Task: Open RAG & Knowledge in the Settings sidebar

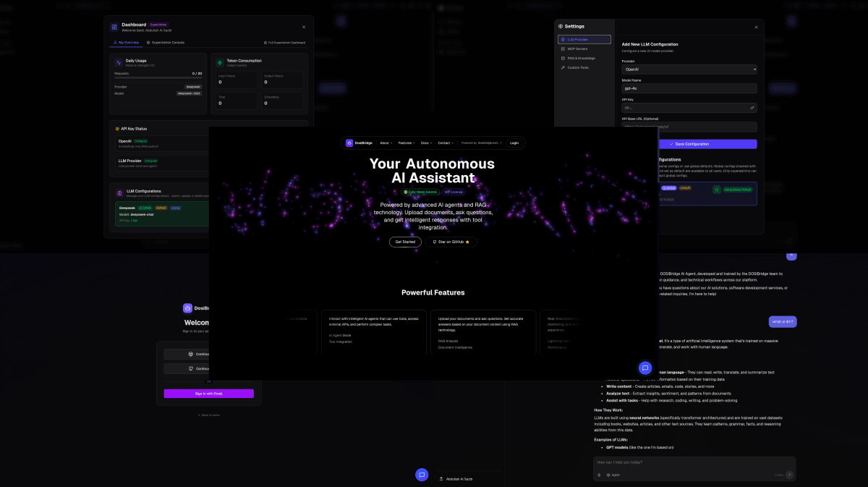Action: (584, 58)
